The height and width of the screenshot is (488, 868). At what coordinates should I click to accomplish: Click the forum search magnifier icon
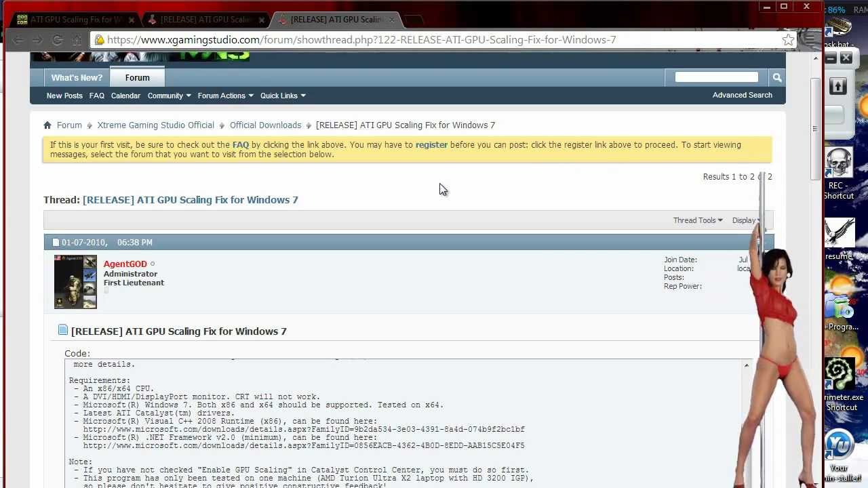coord(777,77)
